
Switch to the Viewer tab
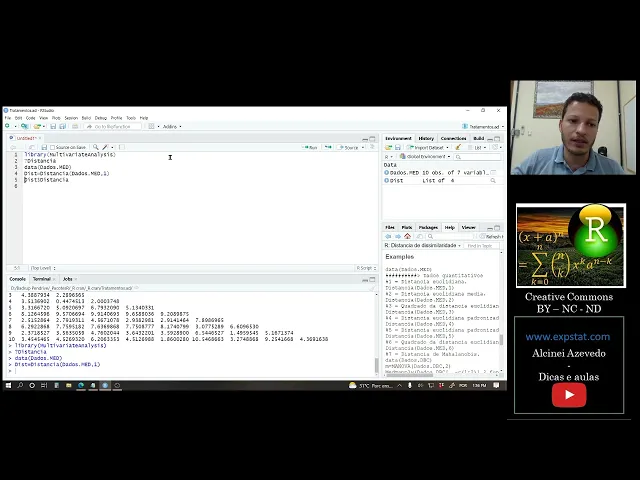pos(468,227)
